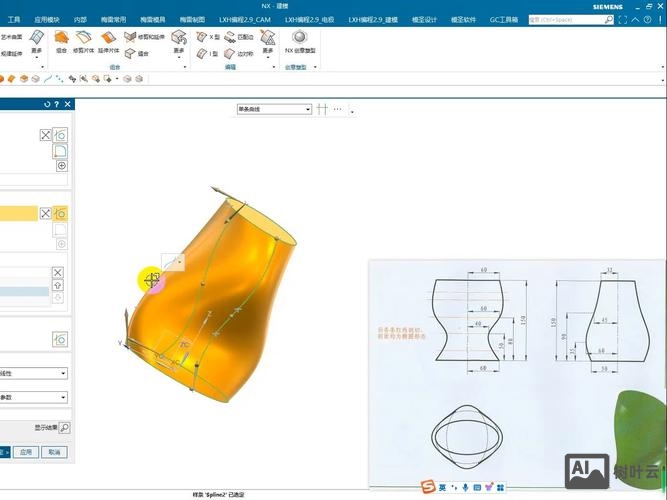Viewport: 667px width, 500px height.
Task: Open the 应用模块 ribbon tab
Action: (x=46, y=19)
